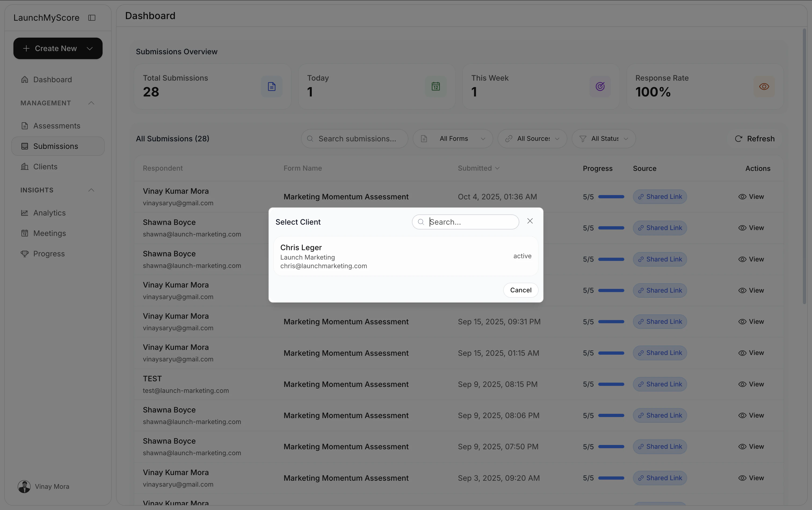Click the refresh arrow icon
Image resolution: width=812 pixels, height=510 pixels.
tap(738, 139)
